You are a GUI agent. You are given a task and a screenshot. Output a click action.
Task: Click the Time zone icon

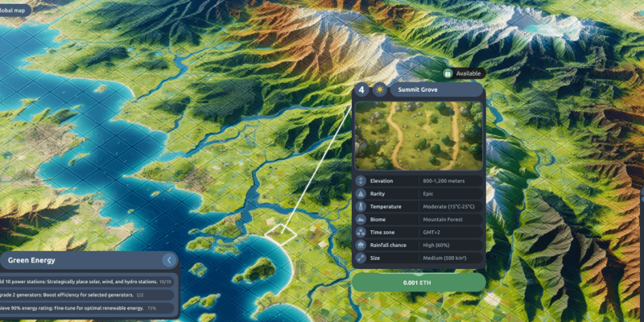[x=360, y=233]
